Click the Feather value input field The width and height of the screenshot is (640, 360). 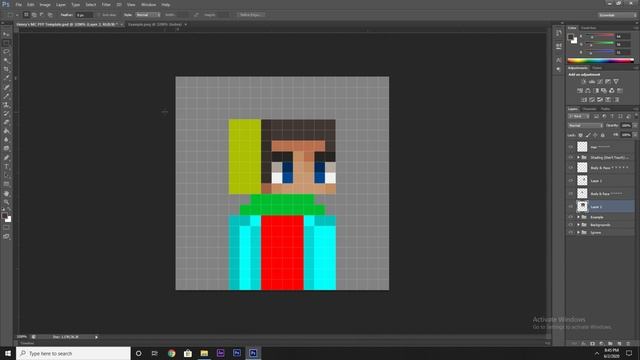84,15
